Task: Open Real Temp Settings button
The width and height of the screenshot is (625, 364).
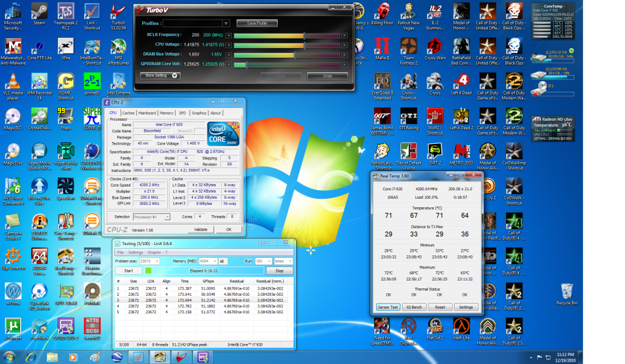Action: 466,307
